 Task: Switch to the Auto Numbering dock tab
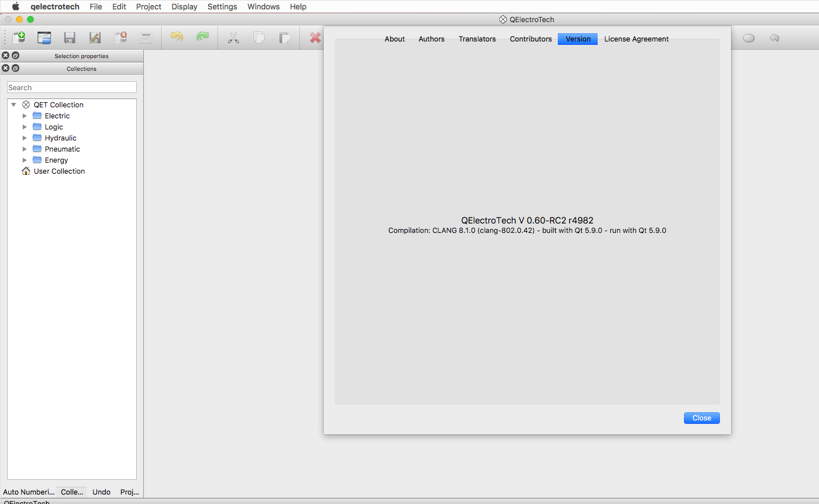point(29,492)
